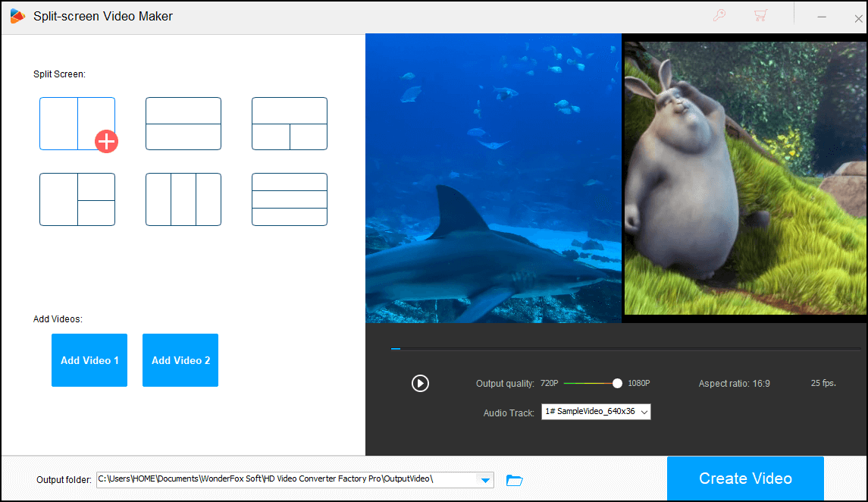Expand the output folder path dropdown

click(485, 480)
